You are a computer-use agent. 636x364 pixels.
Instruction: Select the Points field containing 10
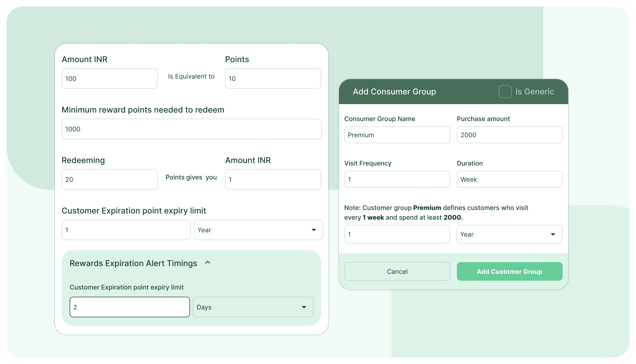(273, 78)
